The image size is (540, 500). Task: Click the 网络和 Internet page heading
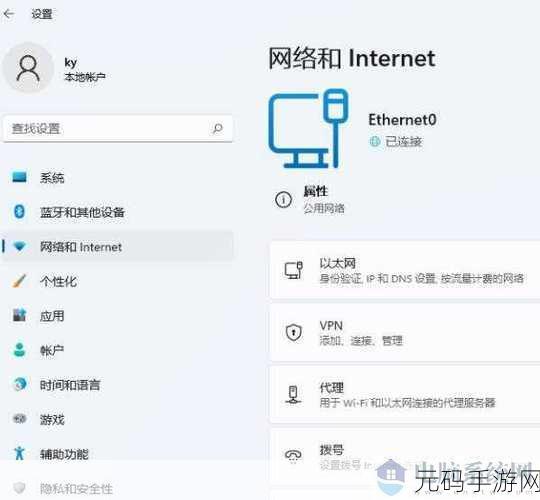pyautogui.click(x=352, y=58)
